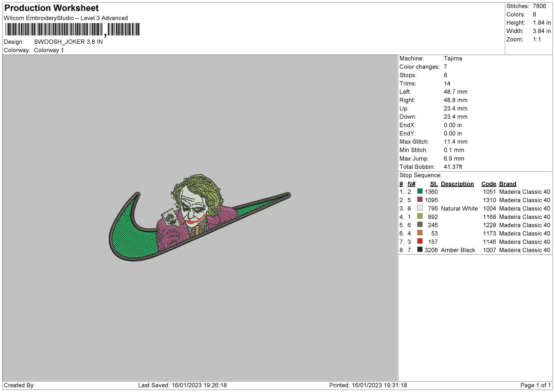555x392 pixels.
Task: Click the Production Worksheet title
Action: (x=52, y=8)
